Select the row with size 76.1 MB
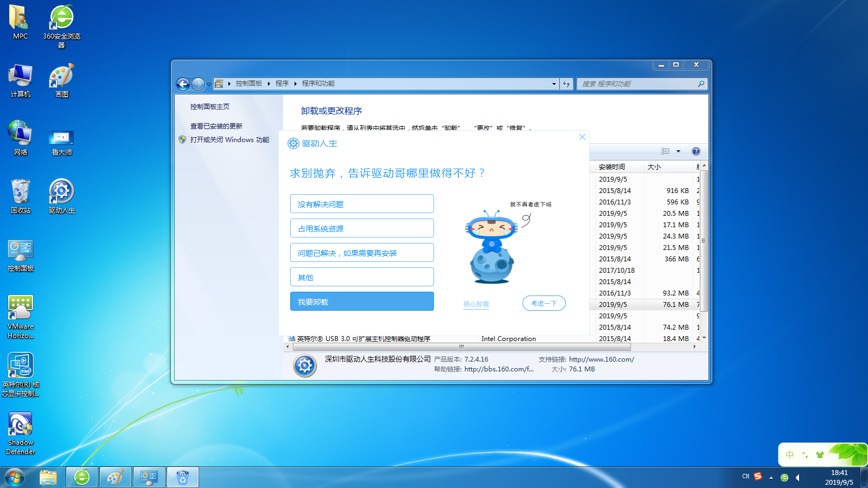868x488 pixels. click(x=644, y=304)
